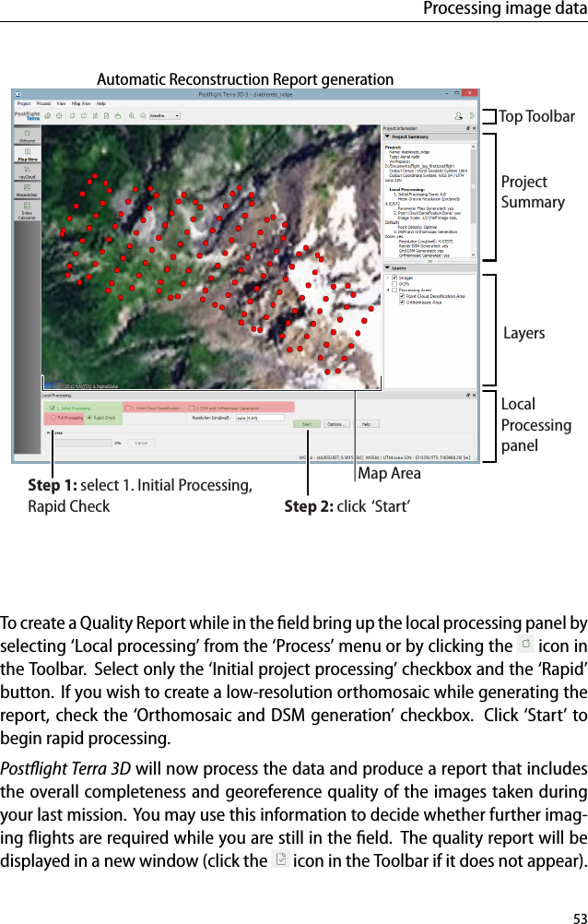
Task: Click the circular-arrows reprocess toolbar icon
Action: coord(84,116)
